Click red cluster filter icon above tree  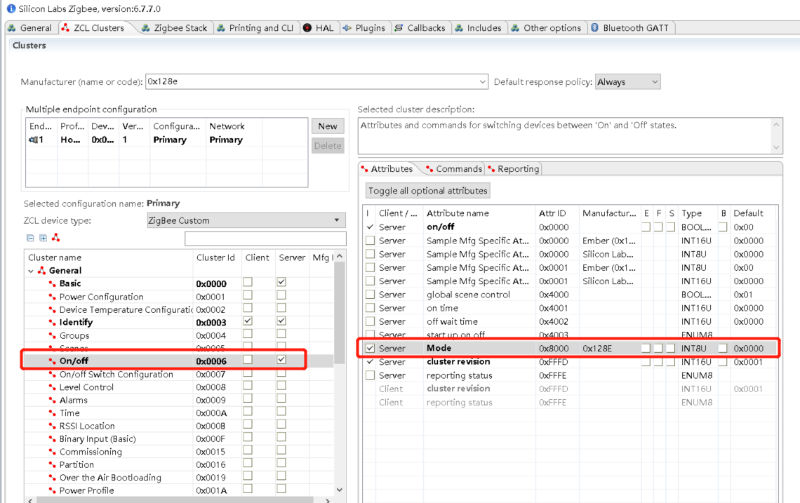click(56, 238)
